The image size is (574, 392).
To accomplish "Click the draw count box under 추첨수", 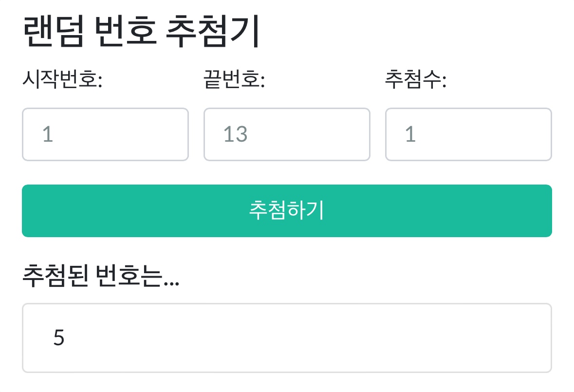I will point(468,134).
